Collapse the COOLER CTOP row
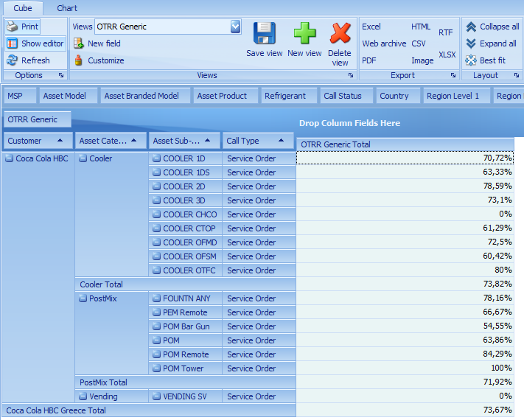Image resolution: width=524 pixels, height=420 pixels. click(x=156, y=228)
